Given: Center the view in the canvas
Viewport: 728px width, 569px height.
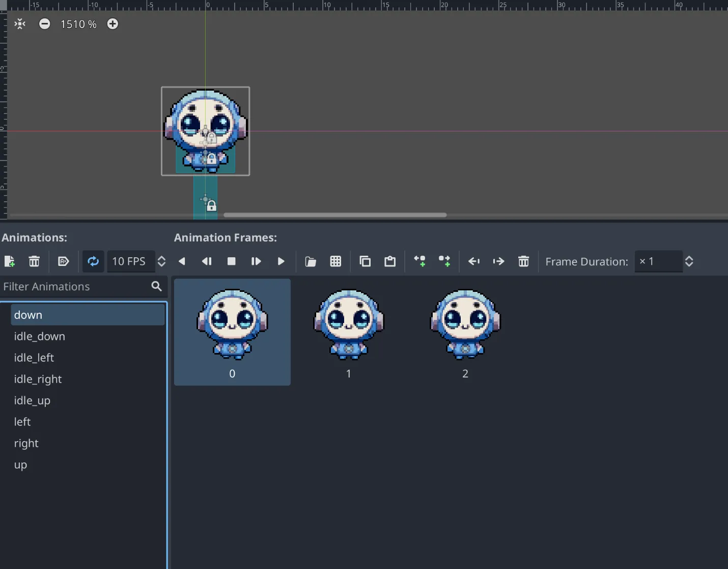Looking at the screenshot, I should coord(20,24).
